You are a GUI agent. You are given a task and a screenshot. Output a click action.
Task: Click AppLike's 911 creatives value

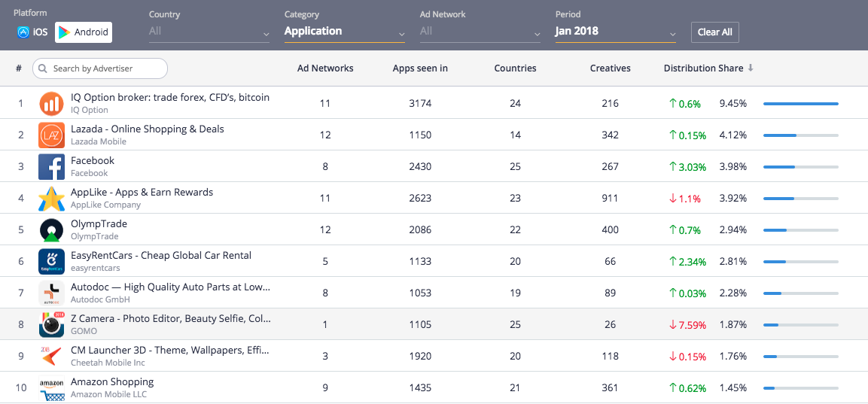pos(610,198)
